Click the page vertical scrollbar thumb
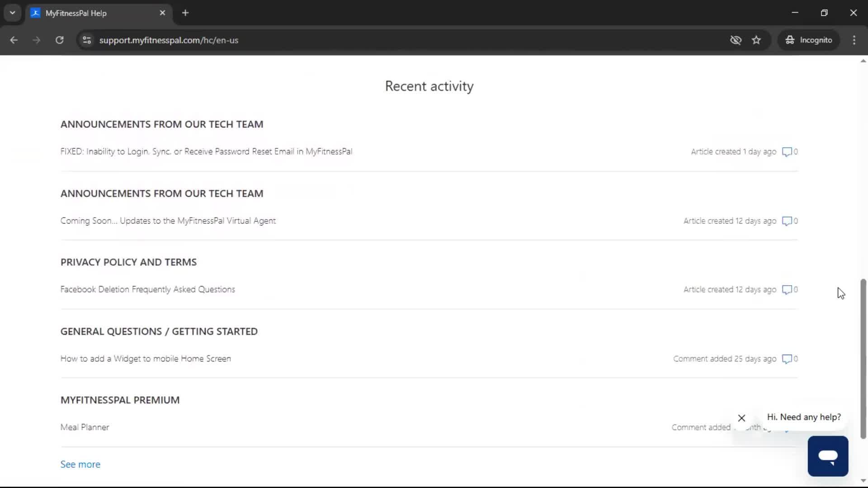The width and height of the screenshot is (868, 488). [863, 359]
